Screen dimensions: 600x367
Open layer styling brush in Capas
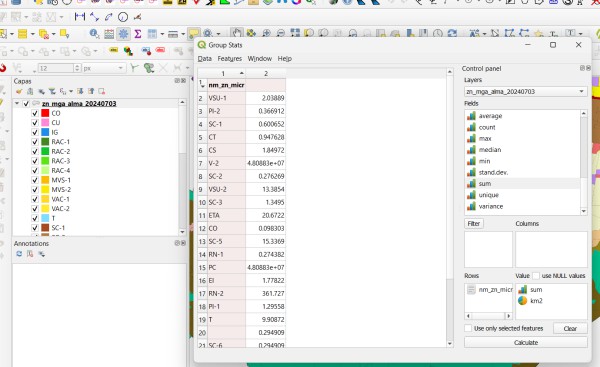click(x=19, y=91)
